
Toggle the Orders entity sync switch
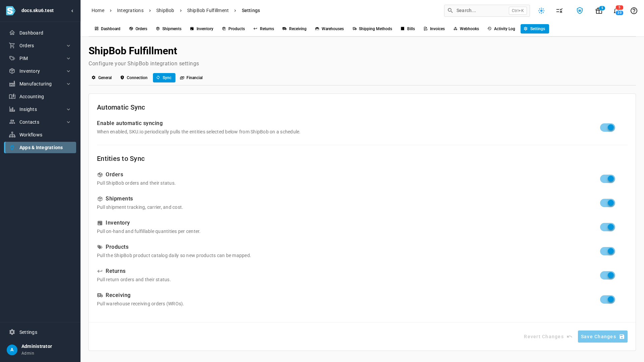pyautogui.click(x=607, y=179)
